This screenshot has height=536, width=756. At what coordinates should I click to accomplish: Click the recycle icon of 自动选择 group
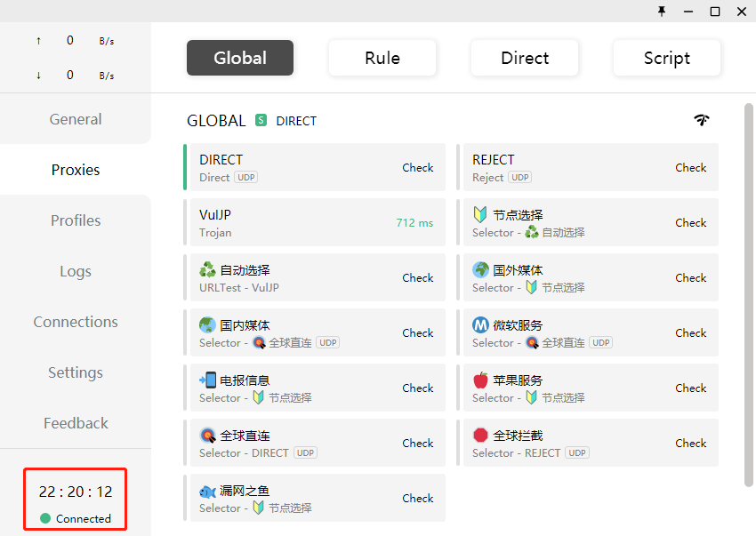coord(207,270)
